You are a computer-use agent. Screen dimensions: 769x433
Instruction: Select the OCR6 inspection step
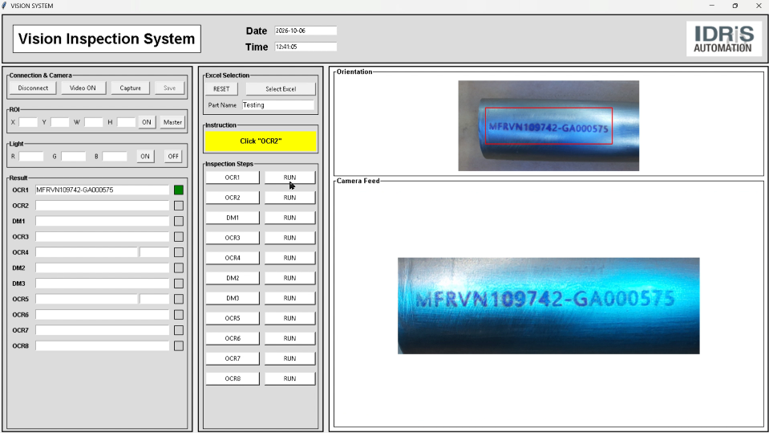click(x=232, y=338)
